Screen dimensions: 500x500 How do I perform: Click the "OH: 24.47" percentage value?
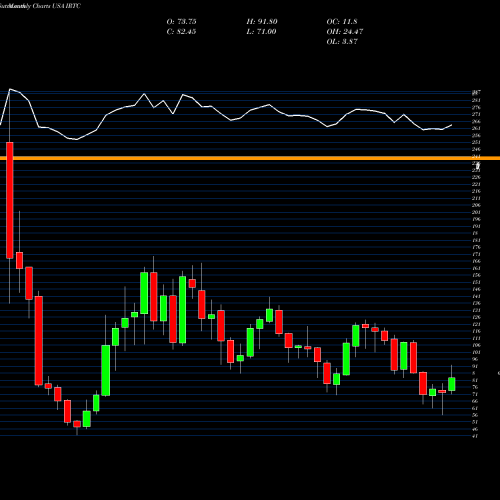point(345,32)
